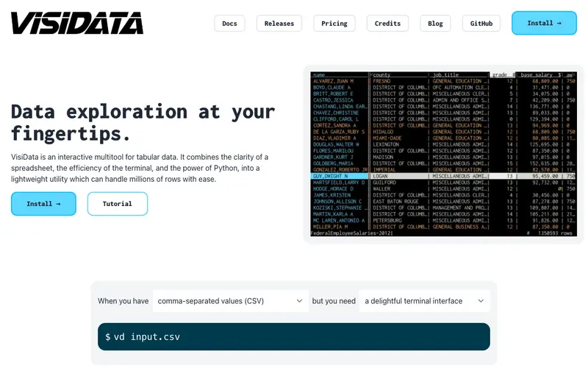Open the Pricing page

tap(334, 24)
